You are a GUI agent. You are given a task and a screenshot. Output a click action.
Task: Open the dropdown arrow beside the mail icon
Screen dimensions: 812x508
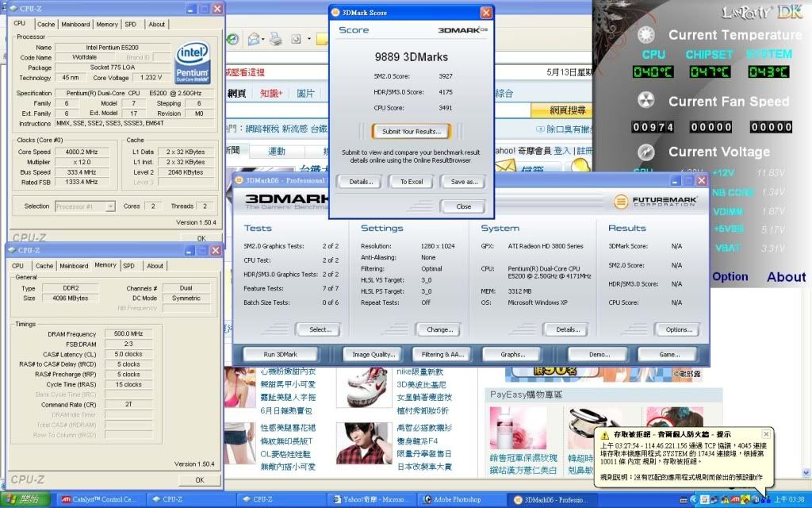click(263, 40)
